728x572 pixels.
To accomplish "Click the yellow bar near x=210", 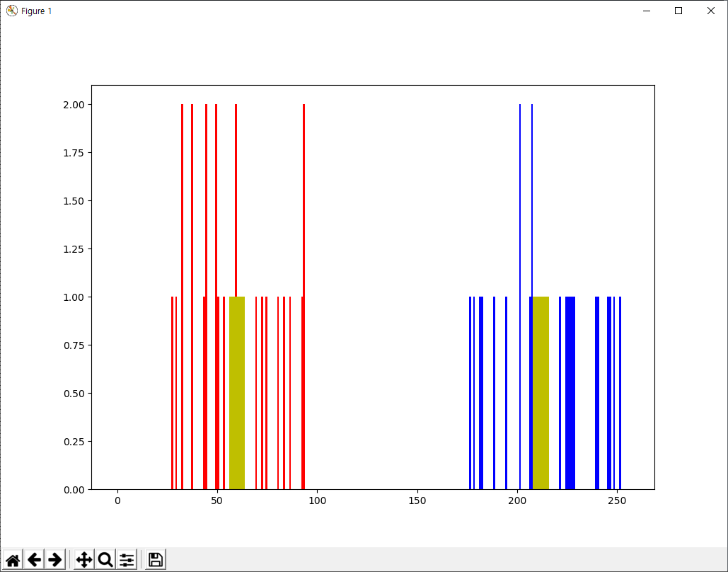I will [541, 393].
